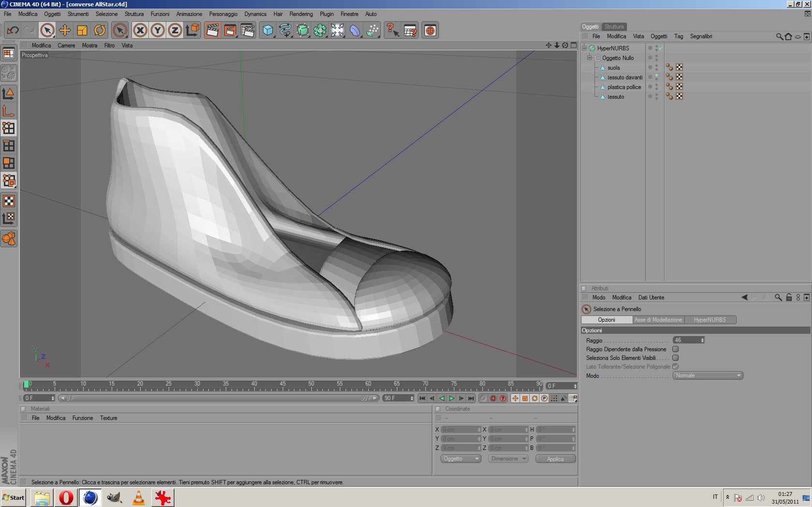Open the Rendering menu
This screenshot has width=812, height=507.
tap(301, 14)
